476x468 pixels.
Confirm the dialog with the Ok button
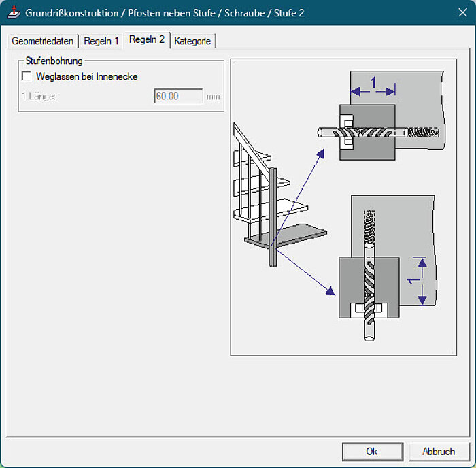372,451
